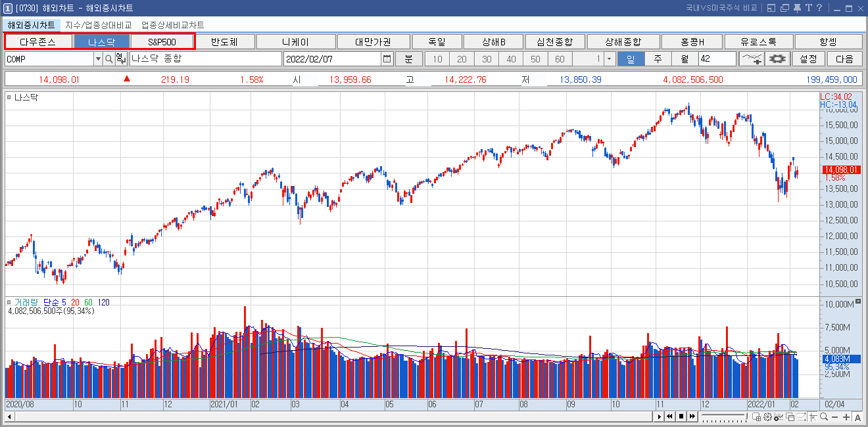Choose the 60 minute interval button
The height and width of the screenshot is (427, 868).
click(560, 59)
